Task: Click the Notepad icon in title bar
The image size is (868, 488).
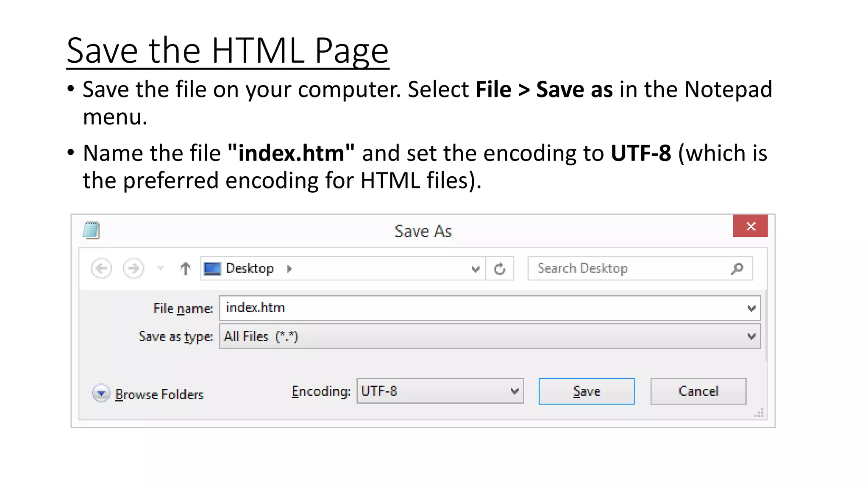Action: 91,230
